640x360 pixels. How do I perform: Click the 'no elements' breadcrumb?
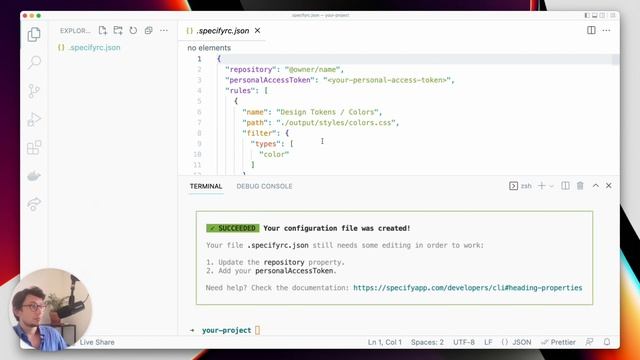coord(209,48)
